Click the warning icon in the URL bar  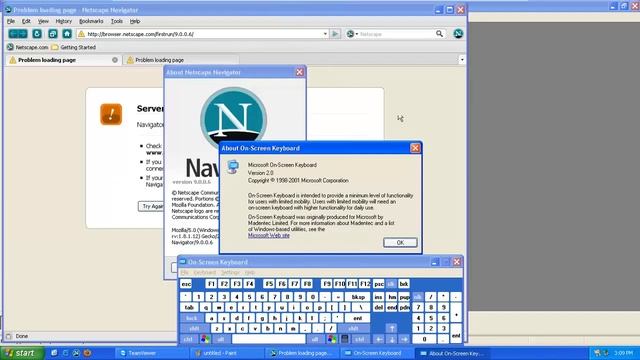[x=82, y=34]
